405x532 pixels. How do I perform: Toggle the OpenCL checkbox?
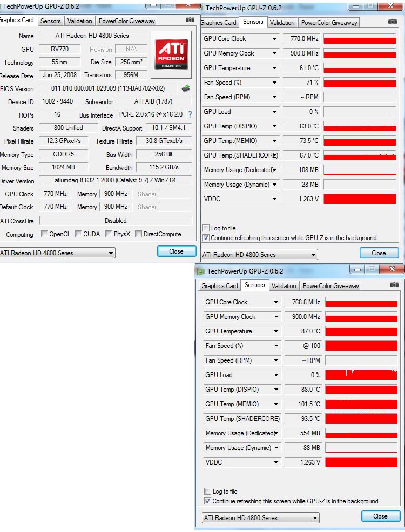(x=44, y=234)
